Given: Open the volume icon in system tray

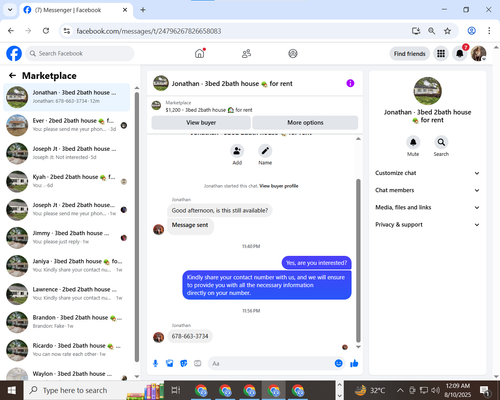Looking at the screenshot, I should click(x=435, y=390).
